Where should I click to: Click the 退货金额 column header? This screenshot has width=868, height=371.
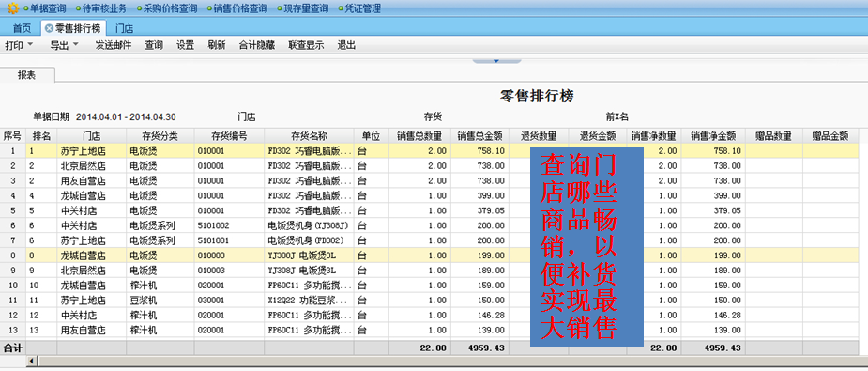[598, 136]
